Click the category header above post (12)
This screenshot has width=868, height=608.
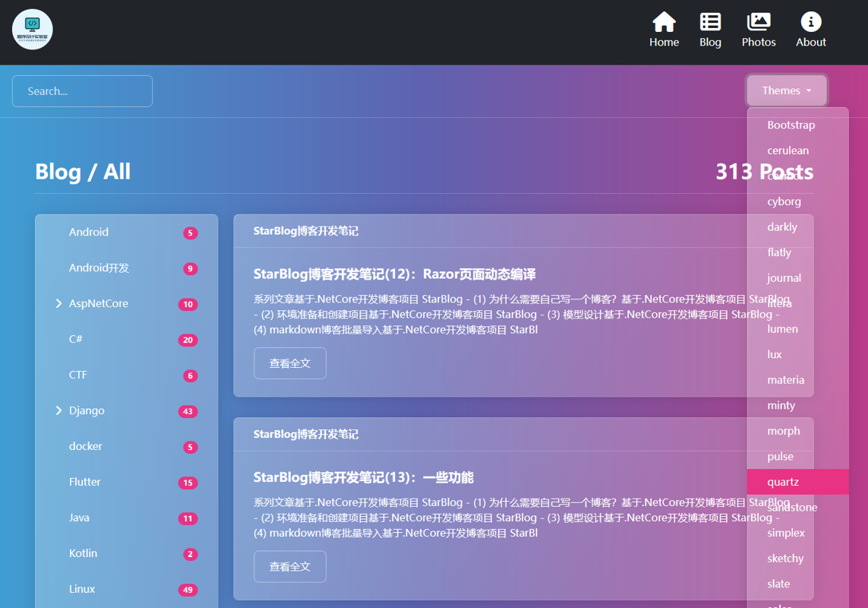pos(305,230)
